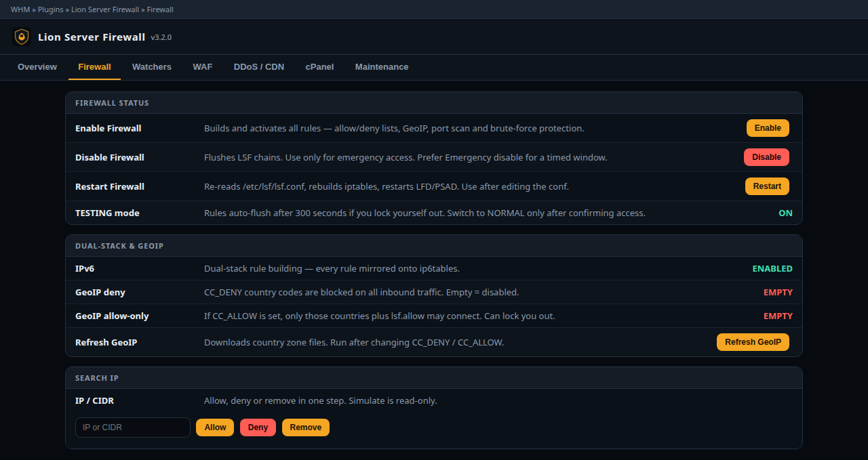This screenshot has height=460, width=868.
Task: Click Remove for the entered IP
Action: [306, 427]
